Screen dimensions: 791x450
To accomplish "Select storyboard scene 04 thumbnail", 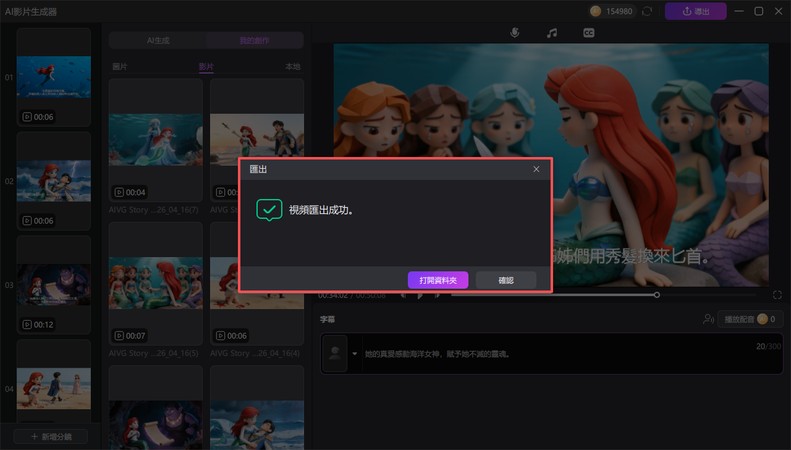I will pos(54,388).
